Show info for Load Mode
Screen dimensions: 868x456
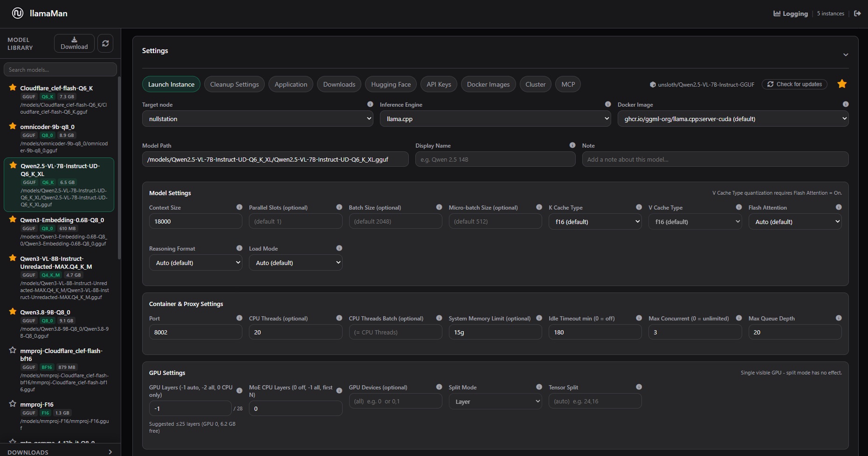pos(339,248)
